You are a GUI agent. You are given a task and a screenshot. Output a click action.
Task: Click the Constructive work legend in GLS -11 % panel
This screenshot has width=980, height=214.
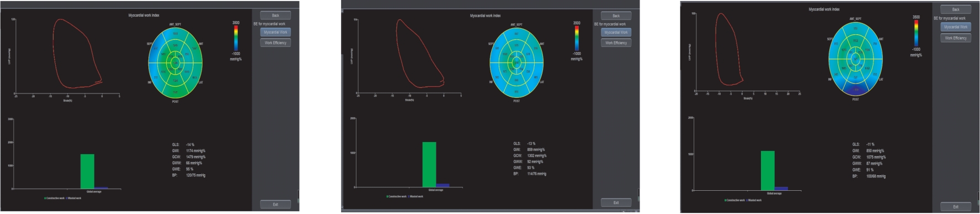coord(735,200)
